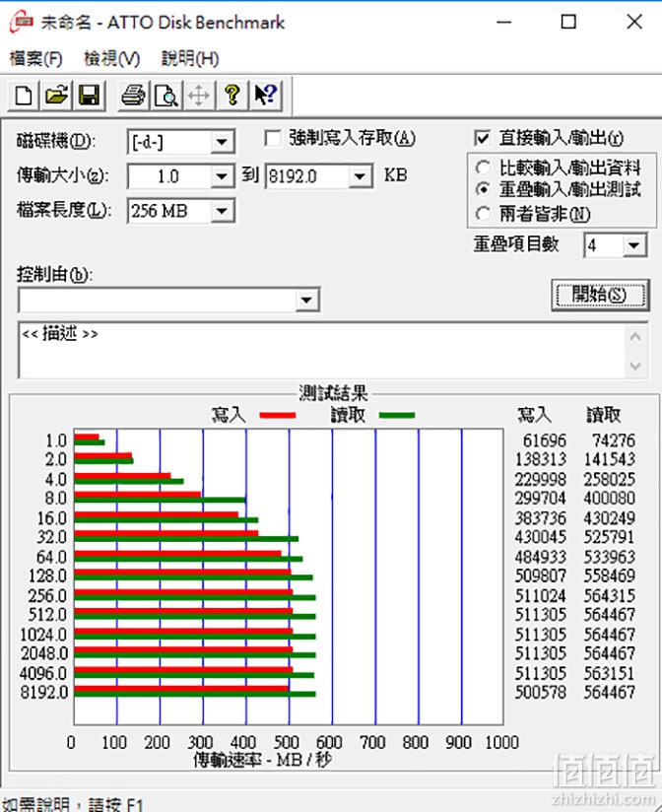Click description box scroll up arrow

tap(635, 337)
